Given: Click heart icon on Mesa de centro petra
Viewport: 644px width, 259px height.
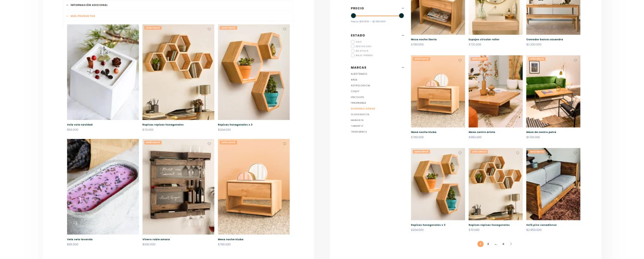Looking at the screenshot, I should coord(575,60).
